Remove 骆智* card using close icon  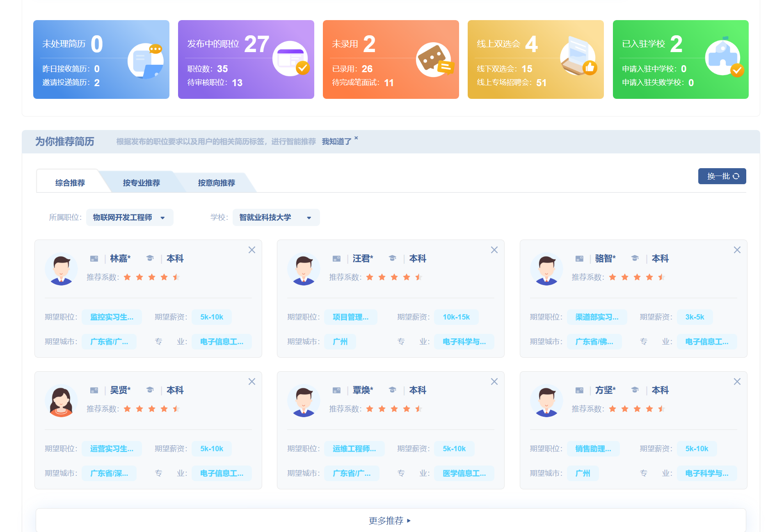point(737,250)
